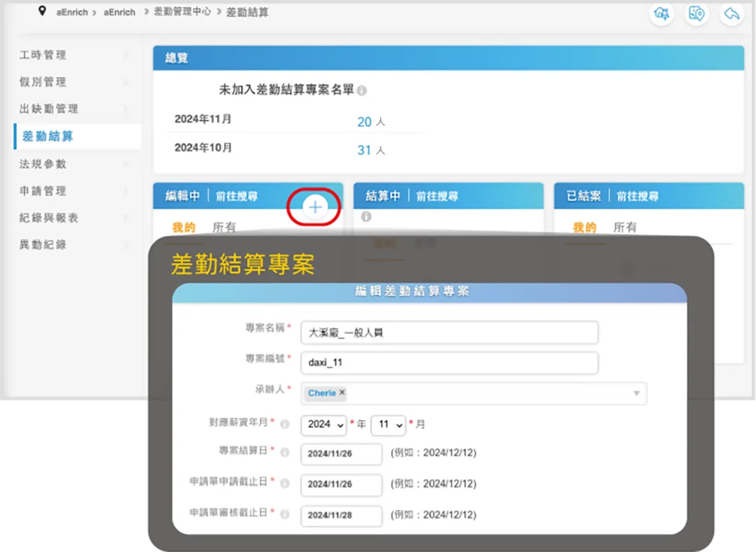Click the info icon beside 申請單申請截止日
Image resolution: width=756 pixels, height=552 pixels.
(285, 483)
